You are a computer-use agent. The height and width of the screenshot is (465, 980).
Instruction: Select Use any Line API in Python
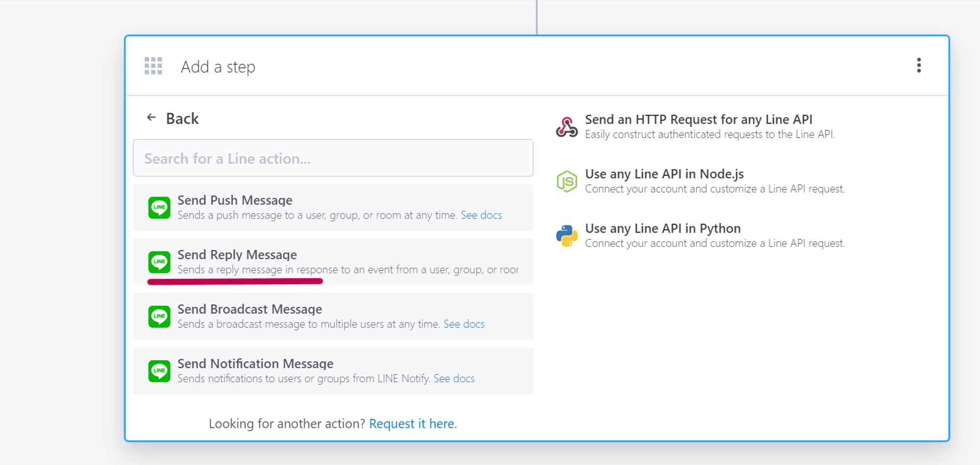[x=663, y=228]
